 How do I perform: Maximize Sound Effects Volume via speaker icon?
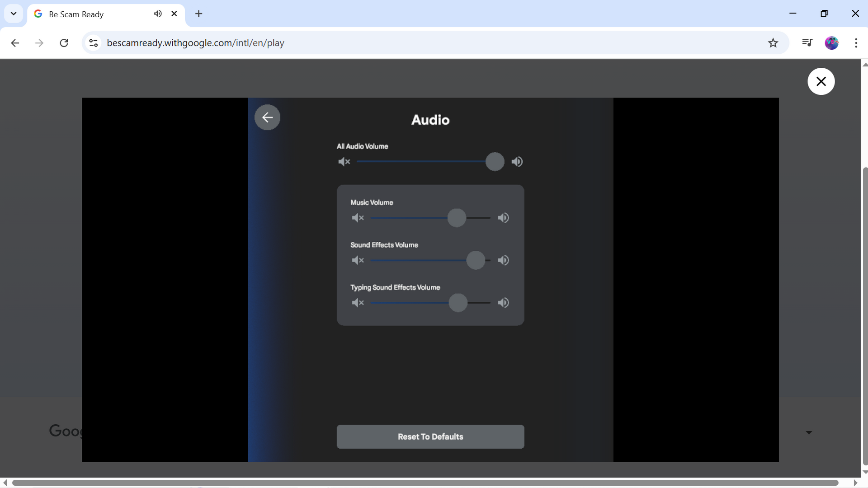pyautogui.click(x=503, y=260)
